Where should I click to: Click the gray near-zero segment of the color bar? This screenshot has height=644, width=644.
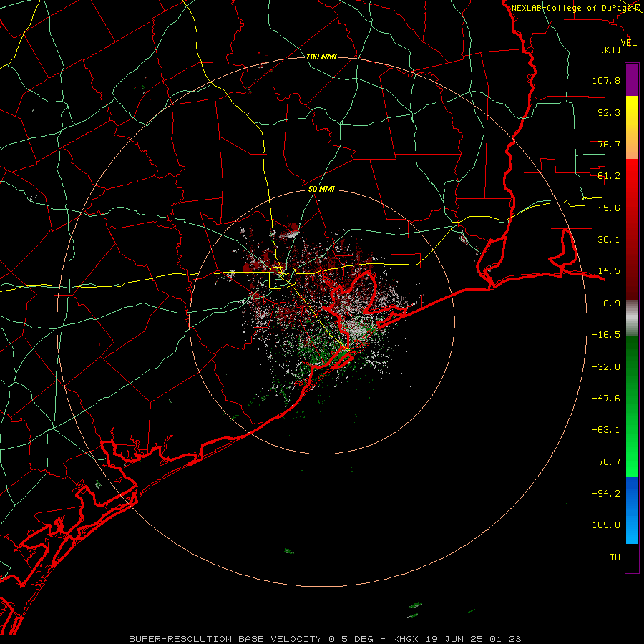632,318
